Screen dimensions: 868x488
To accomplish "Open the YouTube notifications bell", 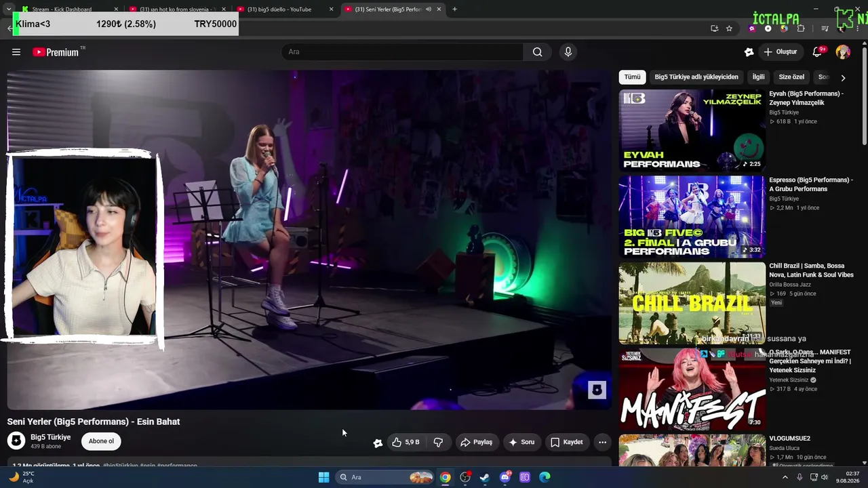I will (x=818, y=52).
